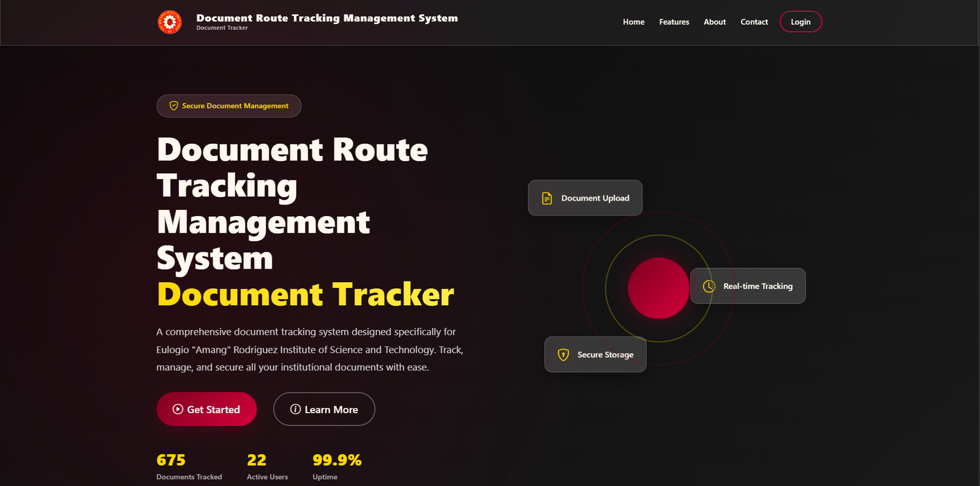Click the paragraph starting A comprehensive document tracking
This screenshot has width=980, height=486.
[x=310, y=350]
